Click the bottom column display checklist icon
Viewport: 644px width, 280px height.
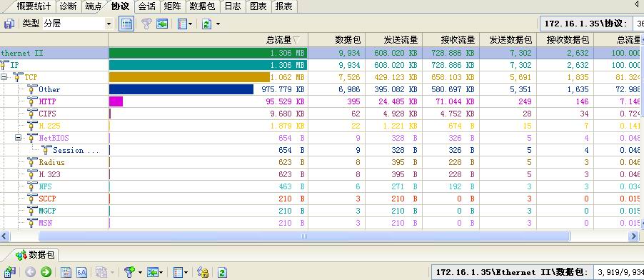coord(178,272)
